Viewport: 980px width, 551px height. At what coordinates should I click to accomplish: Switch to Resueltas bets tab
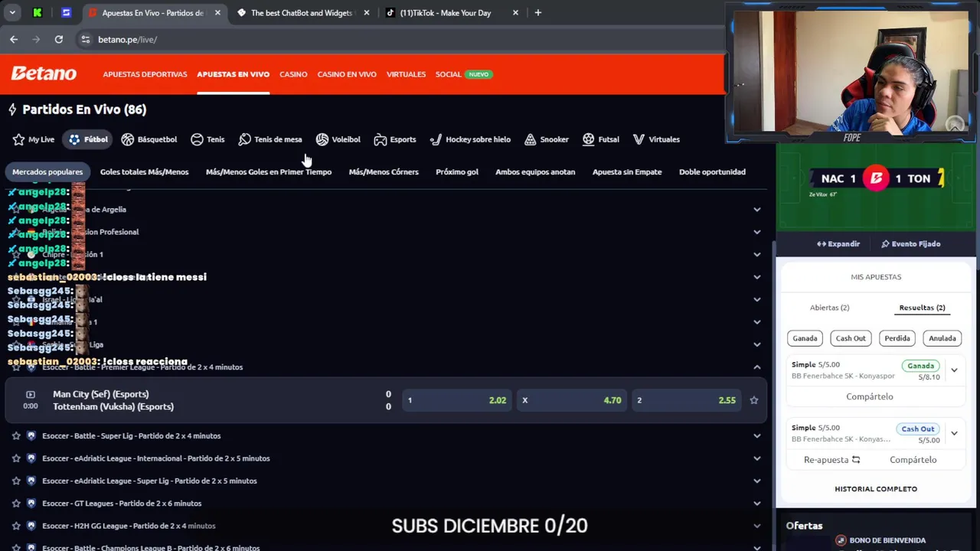[x=922, y=308]
